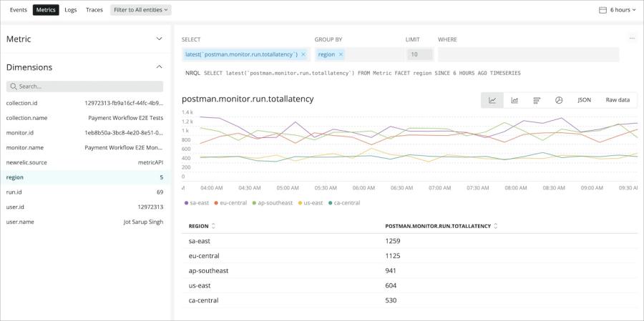The width and height of the screenshot is (644, 321).
Task: Remove the region GROUP BY chip
Action: [x=341, y=54]
